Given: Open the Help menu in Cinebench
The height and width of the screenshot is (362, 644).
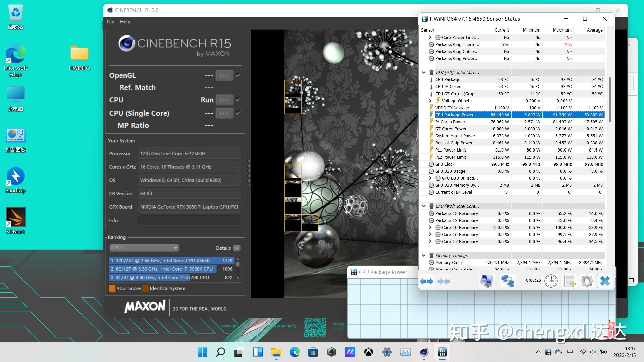Looking at the screenshot, I should click(125, 22).
